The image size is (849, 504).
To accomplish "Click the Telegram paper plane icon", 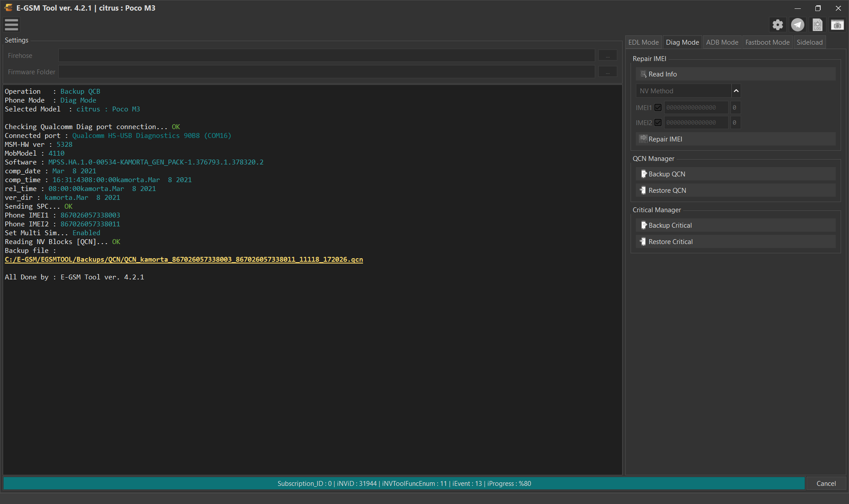I will pos(798,25).
